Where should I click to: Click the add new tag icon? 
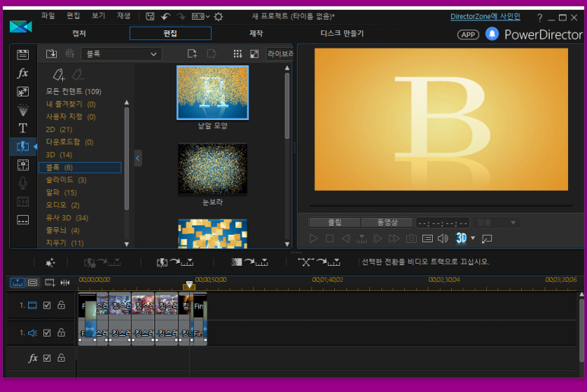[59, 74]
